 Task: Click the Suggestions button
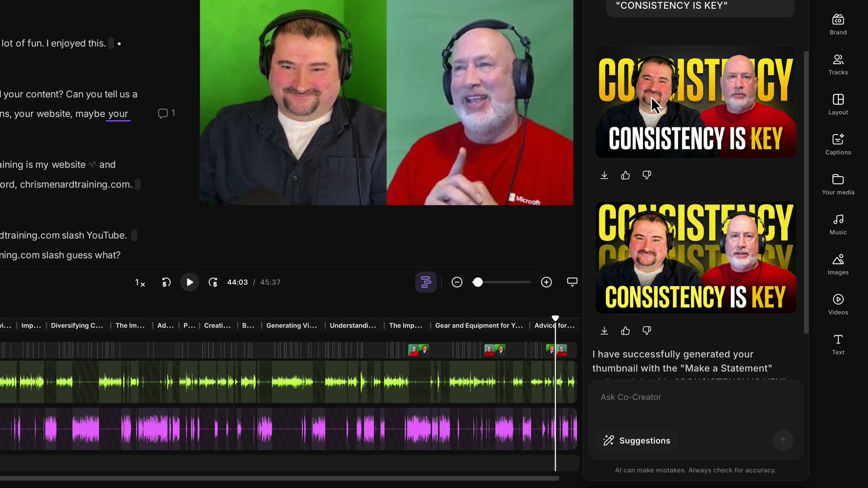click(x=637, y=440)
